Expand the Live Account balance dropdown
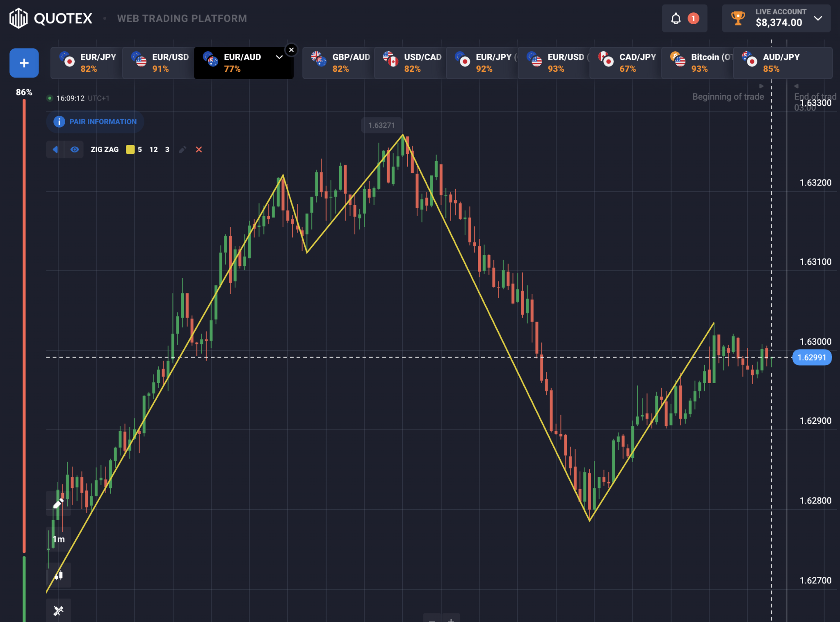The height and width of the screenshot is (622, 840). [x=818, y=18]
